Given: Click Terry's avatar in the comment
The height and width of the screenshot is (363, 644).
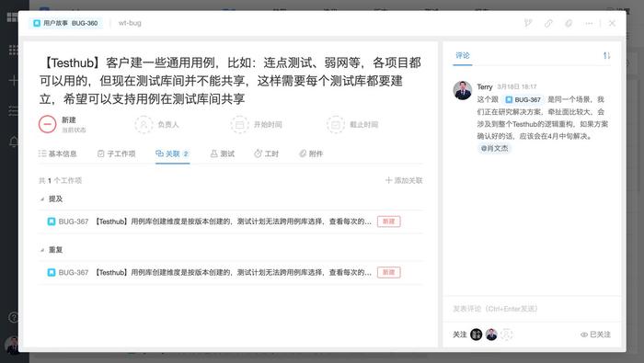Looking at the screenshot, I should [463, 90].
